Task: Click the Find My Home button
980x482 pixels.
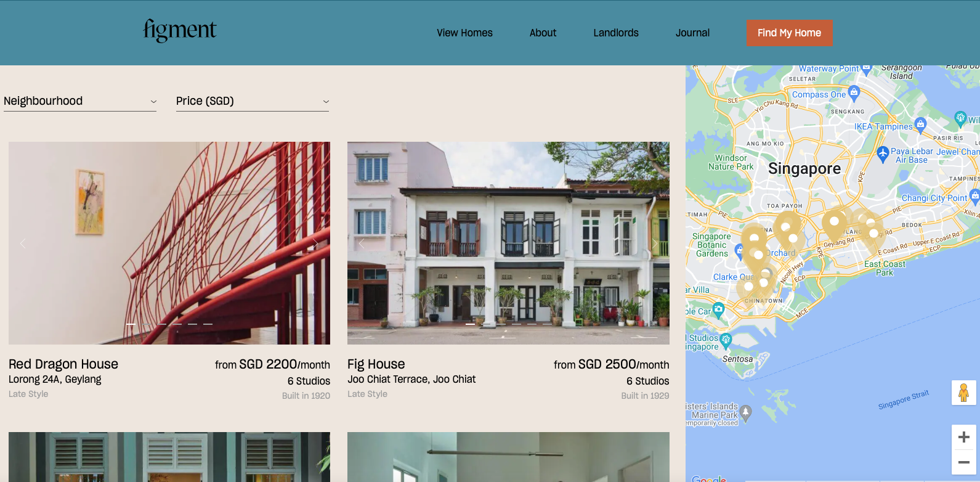Action: (789, 33)
